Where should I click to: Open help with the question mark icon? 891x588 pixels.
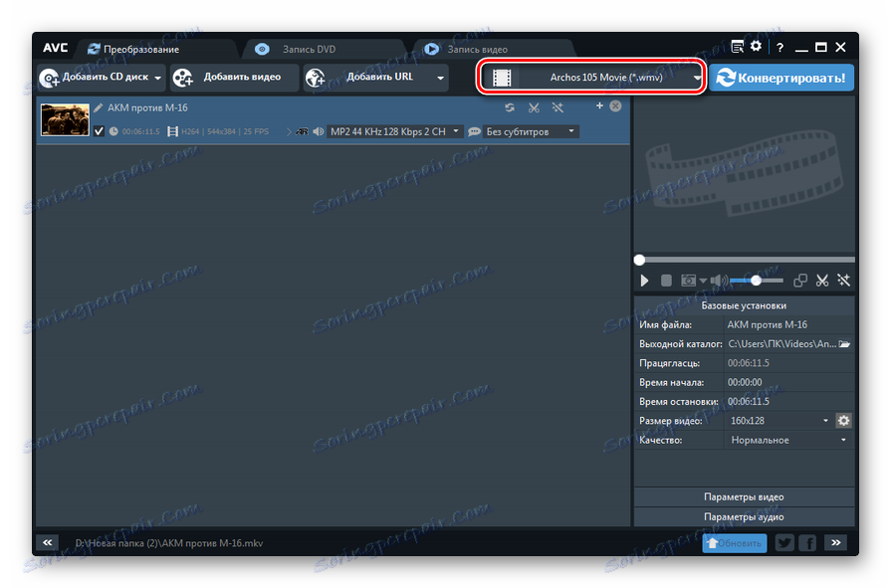tap(780, 48)
